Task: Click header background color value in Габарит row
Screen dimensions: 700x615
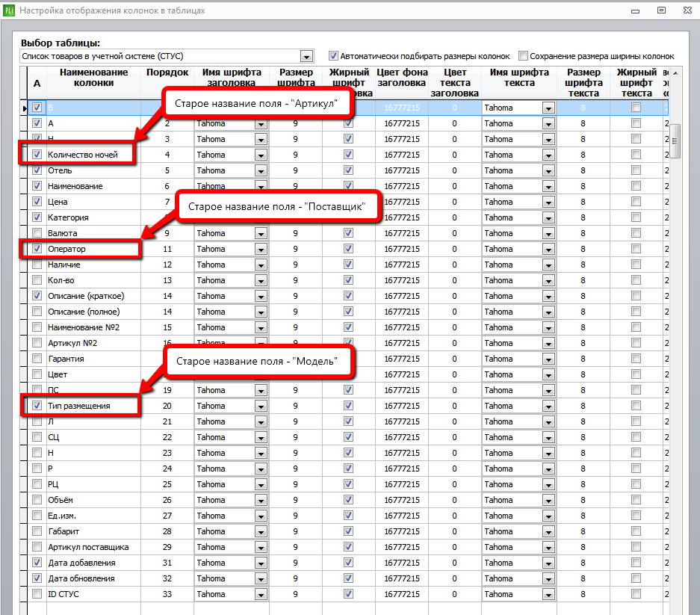Action: tap(402, 531)
